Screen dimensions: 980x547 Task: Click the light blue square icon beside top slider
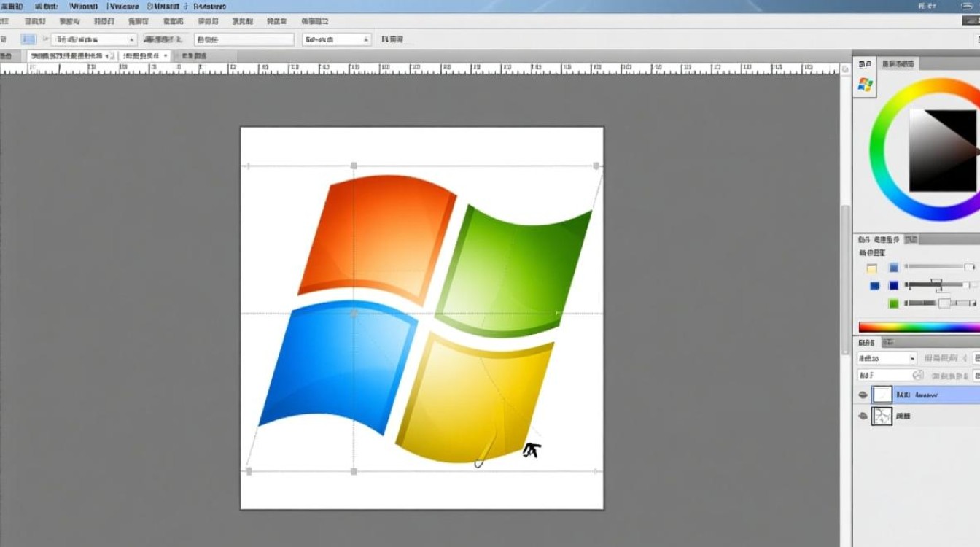[x=894, y=268]
